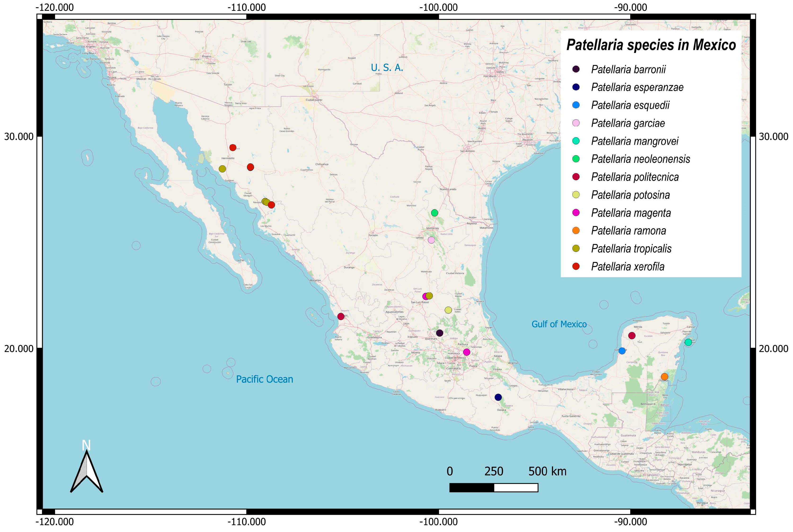The image size is (793, 532).
Task: Click the Patellaria mangrovei legend label
Action: coord(634,141)
